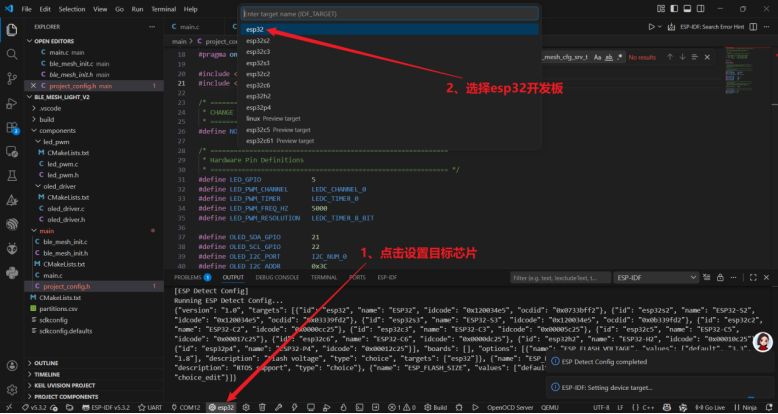This screenshot has width=778, height=414.
Task: Open Explorer views more actions ellipsis
Action: (x=152, y=27)
